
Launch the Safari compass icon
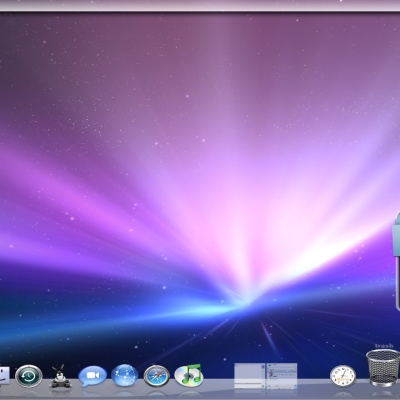157,376
